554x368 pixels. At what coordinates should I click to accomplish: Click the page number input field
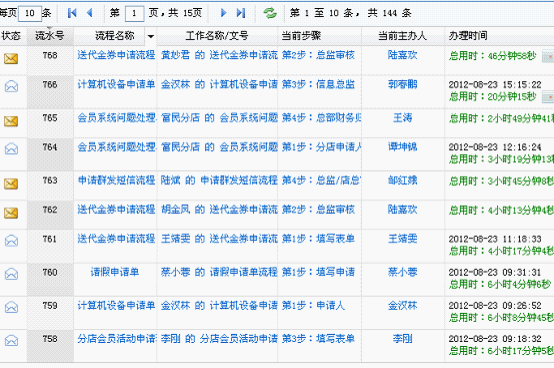point(134,13)
